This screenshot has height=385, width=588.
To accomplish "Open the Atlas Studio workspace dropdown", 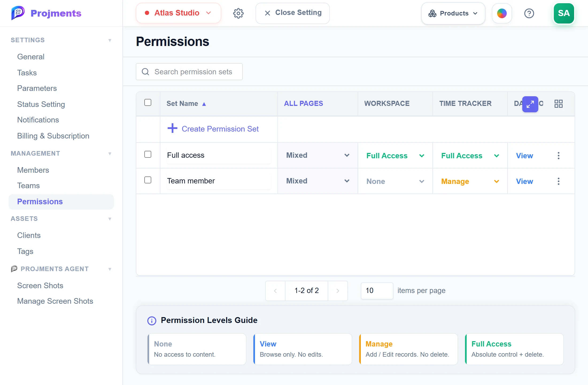I will (178, 13).
